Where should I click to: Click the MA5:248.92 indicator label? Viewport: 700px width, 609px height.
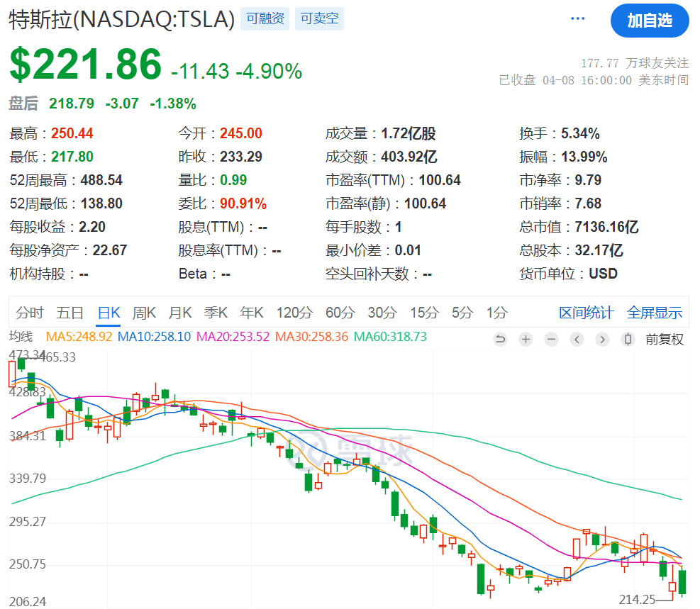79,336
